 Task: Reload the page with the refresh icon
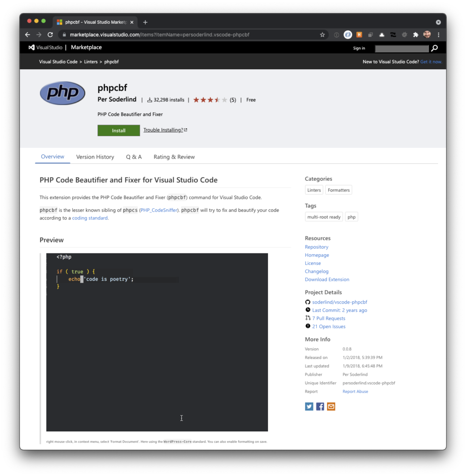[x=50, y=34]
